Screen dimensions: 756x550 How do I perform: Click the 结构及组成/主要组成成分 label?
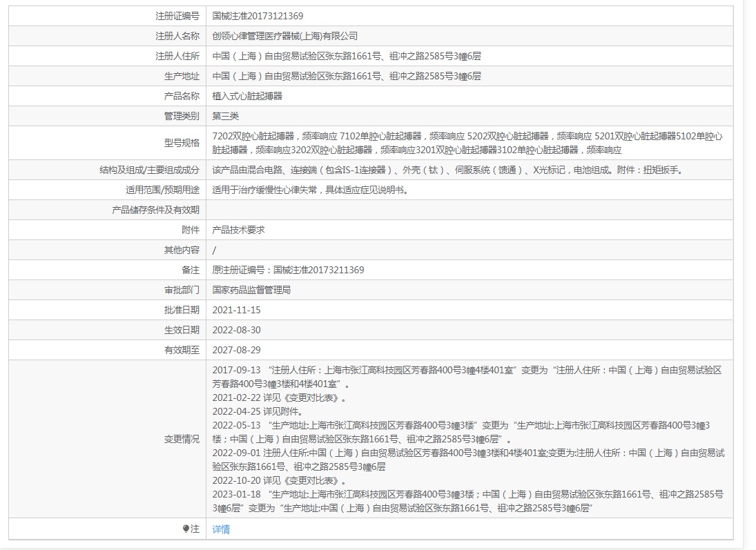(x=149, y=170)
